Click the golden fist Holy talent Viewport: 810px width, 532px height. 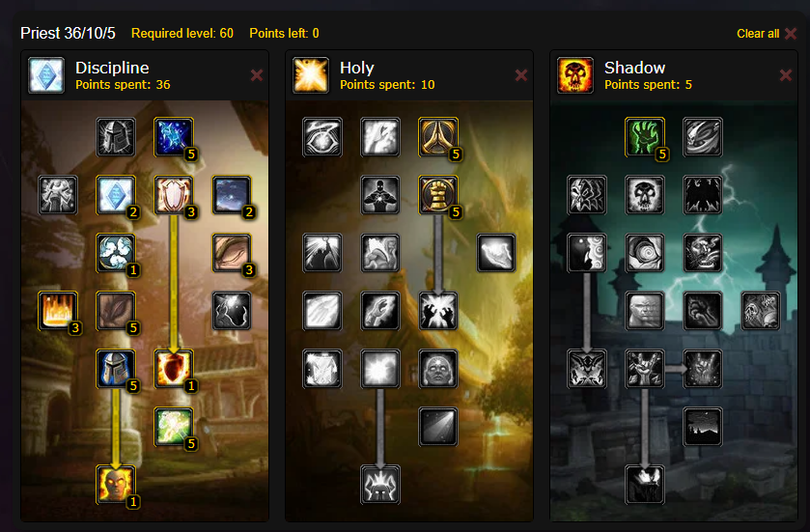pos(438,195)
